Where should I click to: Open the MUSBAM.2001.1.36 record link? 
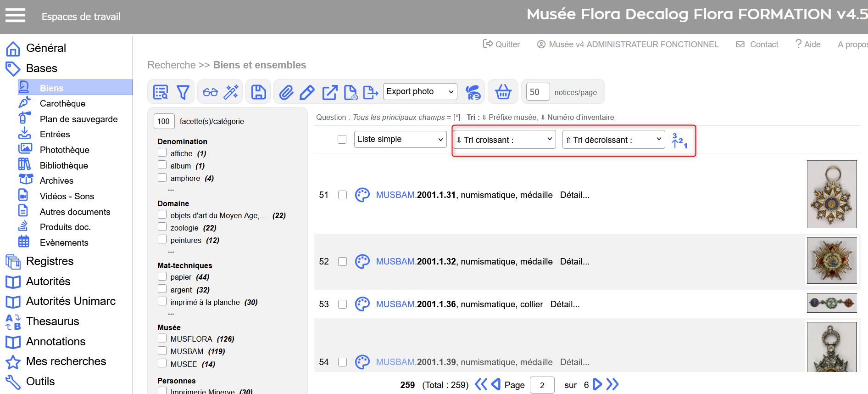[416, 304]
